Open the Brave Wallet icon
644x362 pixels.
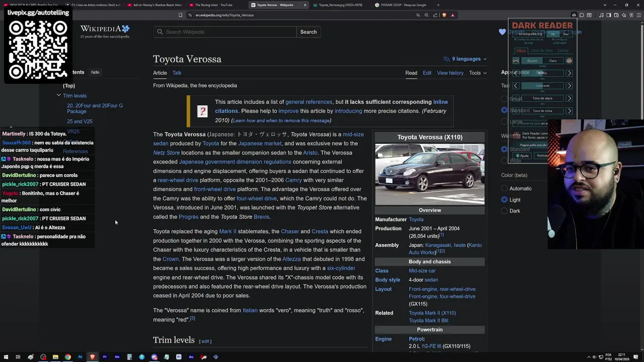click(x=616, y=15)
